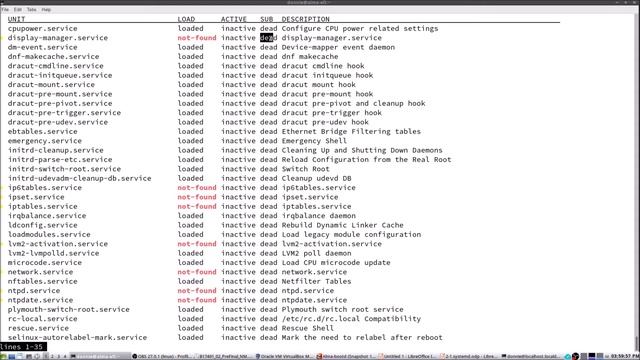640x360 pixels.
Task: Click the not-found status of ip6tables.service
Action: pyautogui.click(x=197, y=188)
